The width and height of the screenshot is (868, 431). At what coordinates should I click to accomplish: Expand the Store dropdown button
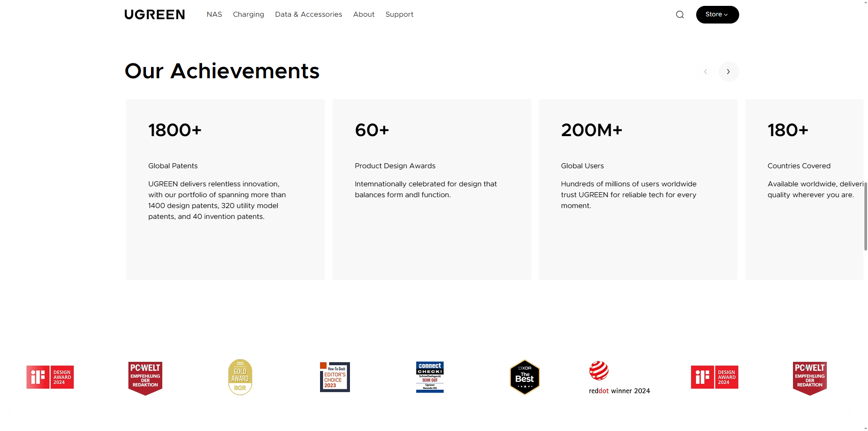pyautogui.click(x=717, y=14)
